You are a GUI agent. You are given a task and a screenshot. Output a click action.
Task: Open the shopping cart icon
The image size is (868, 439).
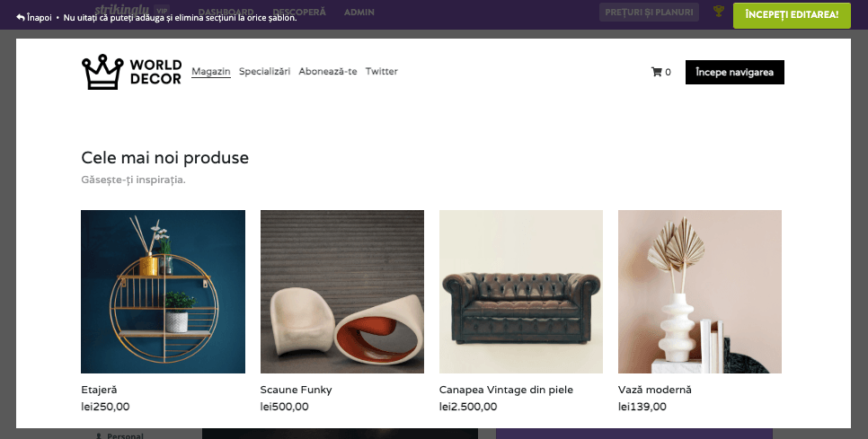[656, 72]
